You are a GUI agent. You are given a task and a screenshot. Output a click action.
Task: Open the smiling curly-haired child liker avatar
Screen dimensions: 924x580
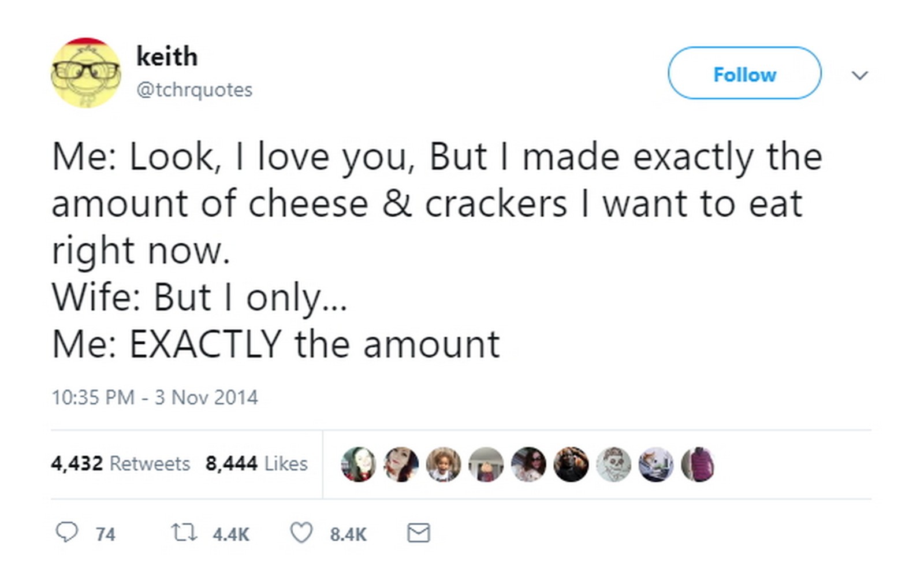click(x=443, y=464)
